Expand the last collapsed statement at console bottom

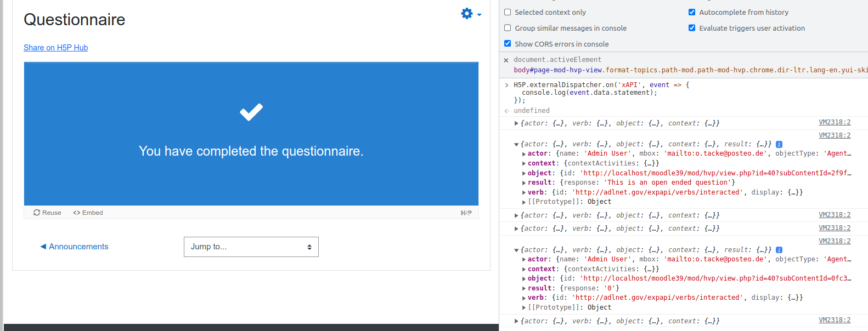point(516,321)
